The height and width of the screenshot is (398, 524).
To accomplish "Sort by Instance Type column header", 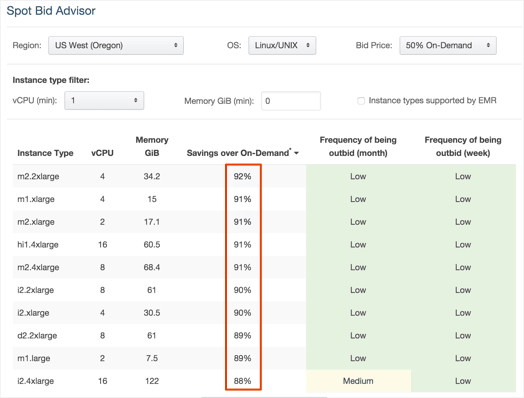I will 45,153.
